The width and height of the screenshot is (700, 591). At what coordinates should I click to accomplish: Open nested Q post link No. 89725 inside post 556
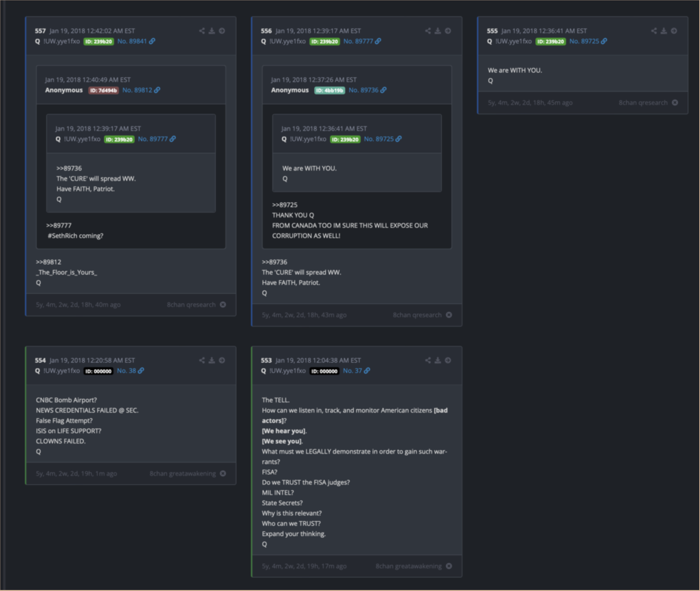tap(379, 139)
